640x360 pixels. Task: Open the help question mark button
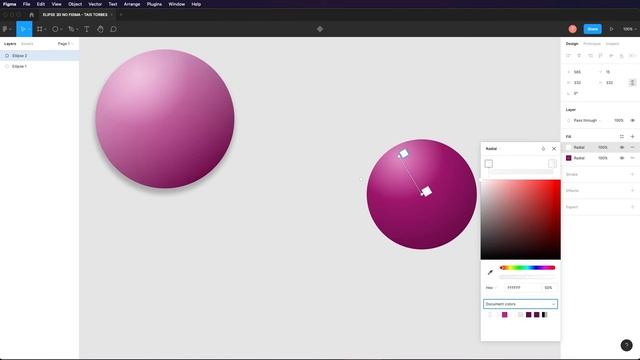tap(627, 345)
